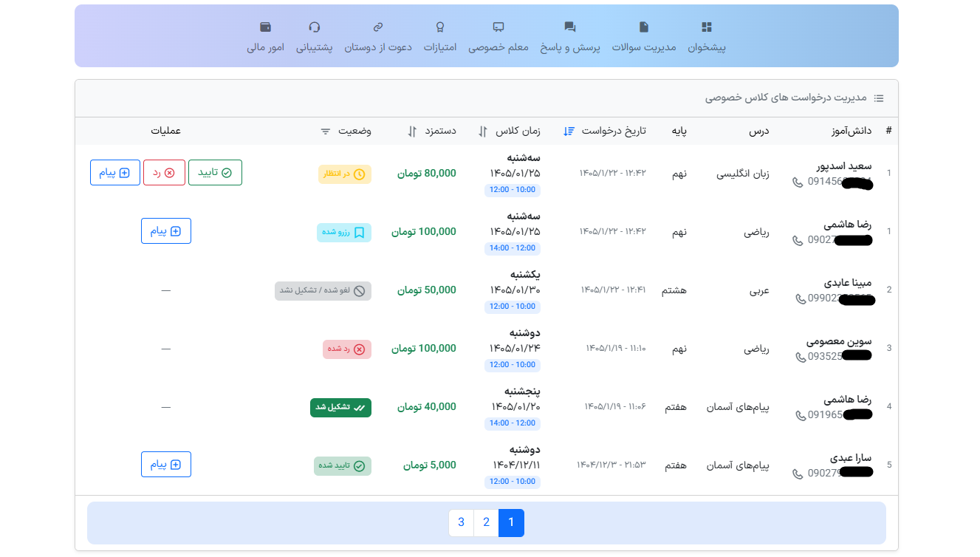
Task: Click the زبان انگلیسی lesson cell
Action: coord(743,174)
